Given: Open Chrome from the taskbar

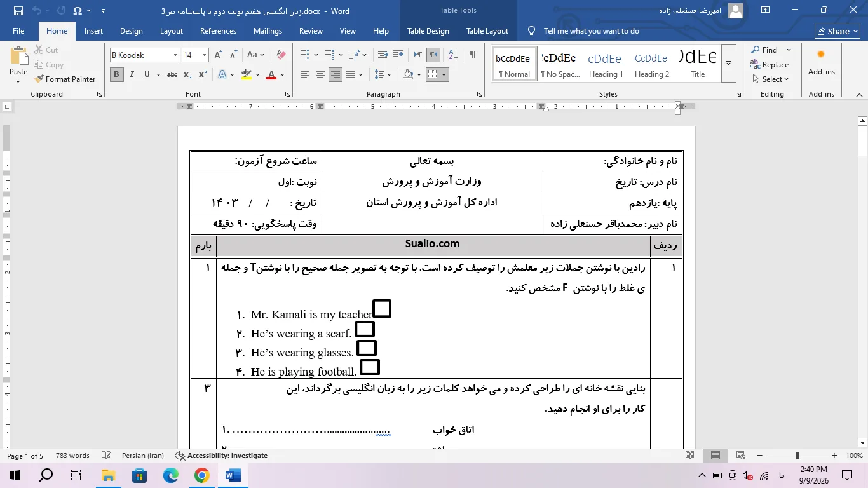Looking at the screenshot, I should coord(201,475).
